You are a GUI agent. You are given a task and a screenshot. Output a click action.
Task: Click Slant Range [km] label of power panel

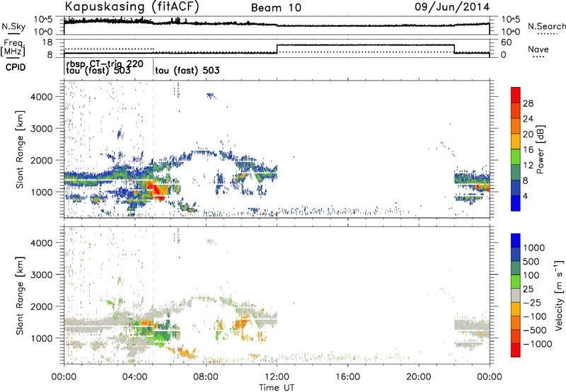[20, 149]
